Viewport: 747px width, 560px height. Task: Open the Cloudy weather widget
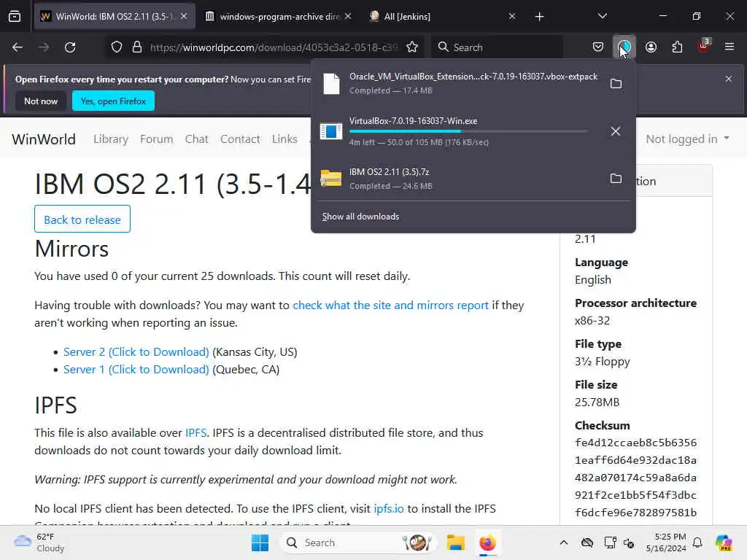39,542
